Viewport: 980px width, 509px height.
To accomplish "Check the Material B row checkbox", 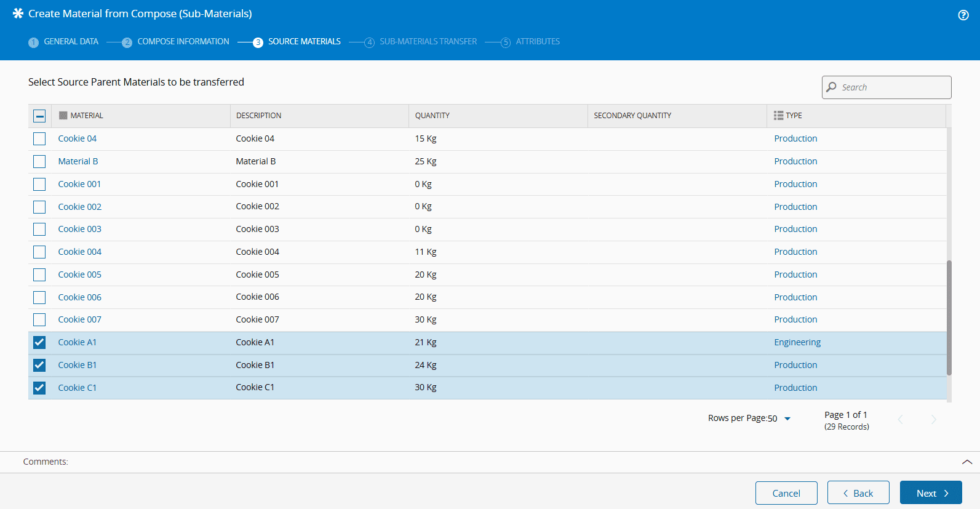I will (39, 161).
